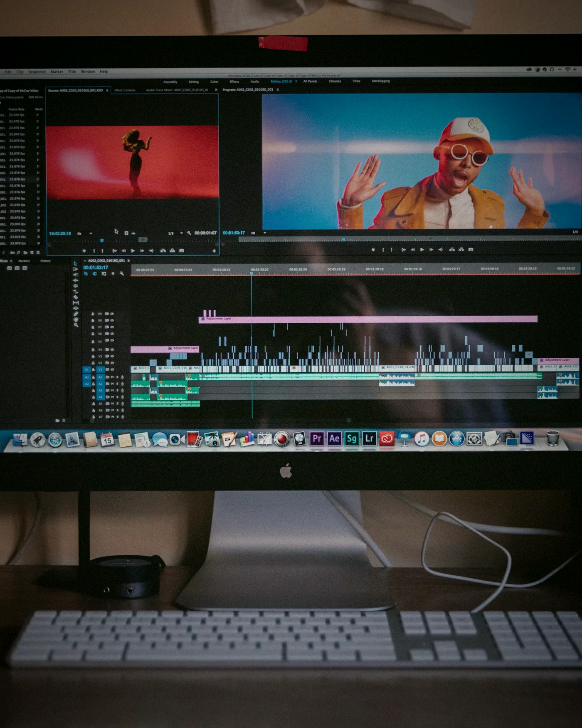Screen dimensions: 582x728
Task: Open the Sequence menu
Action: [x=37, y=72]
